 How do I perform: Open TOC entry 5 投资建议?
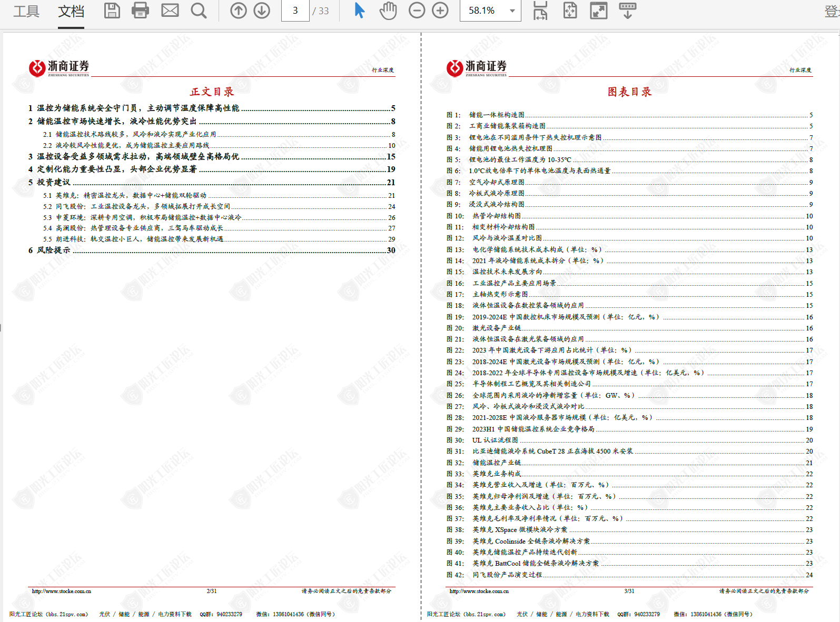212,182
